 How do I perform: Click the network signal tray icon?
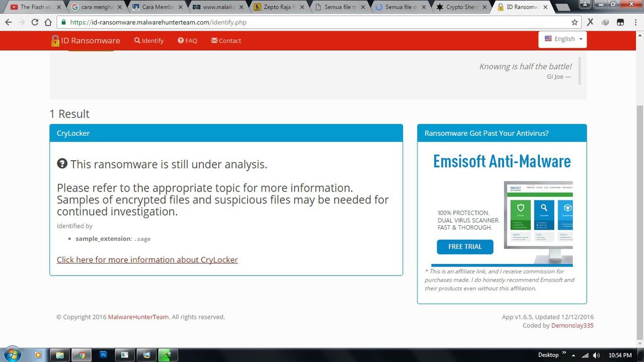point(585,355)
